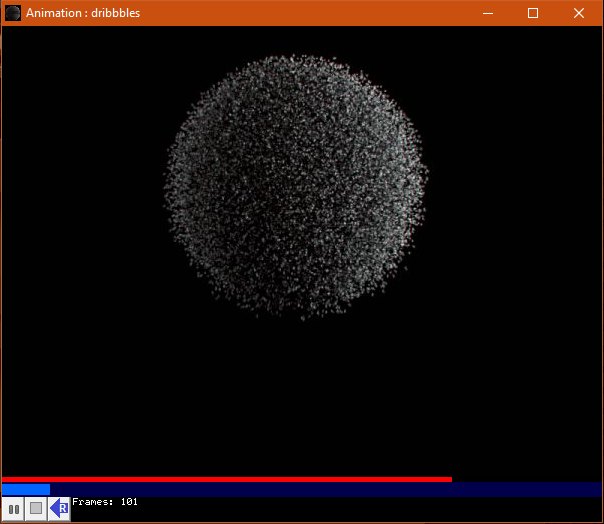The height and width of the screenshot is (524, 604).
Task: Click the black gap after the red bar
Action: (x=527, y=479)
